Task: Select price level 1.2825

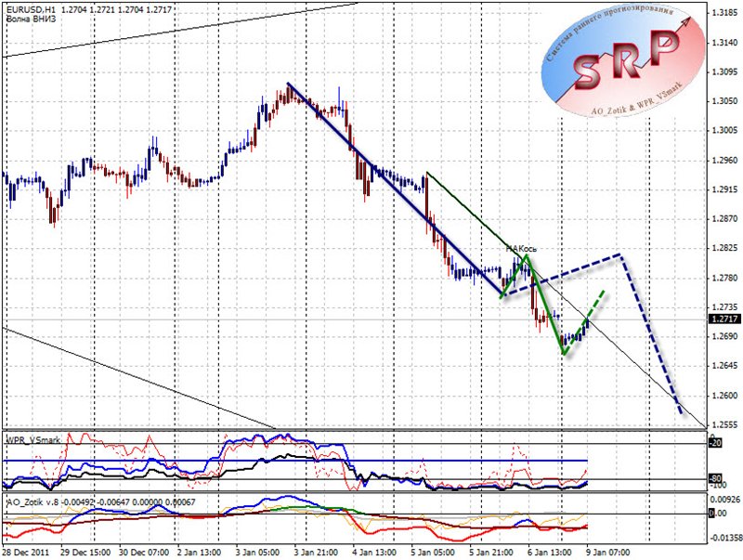Action: [724, 248]
